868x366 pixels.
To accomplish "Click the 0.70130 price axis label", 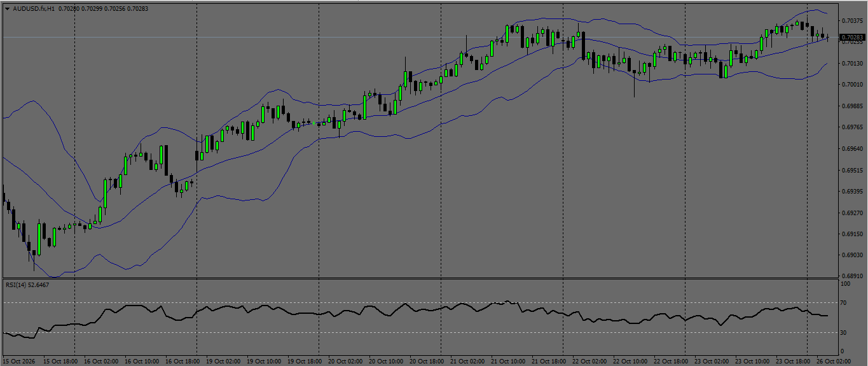I will tap(851, 64).
